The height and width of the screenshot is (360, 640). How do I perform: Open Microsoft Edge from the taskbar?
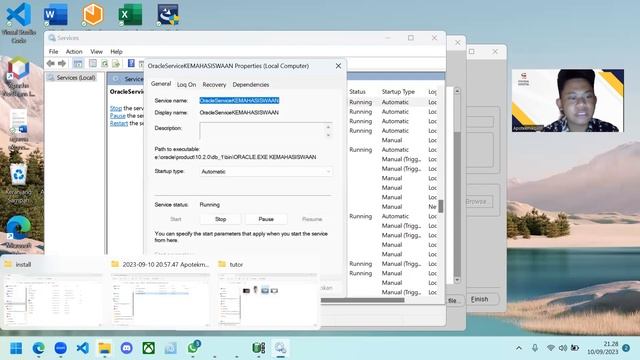coord(39,348)
